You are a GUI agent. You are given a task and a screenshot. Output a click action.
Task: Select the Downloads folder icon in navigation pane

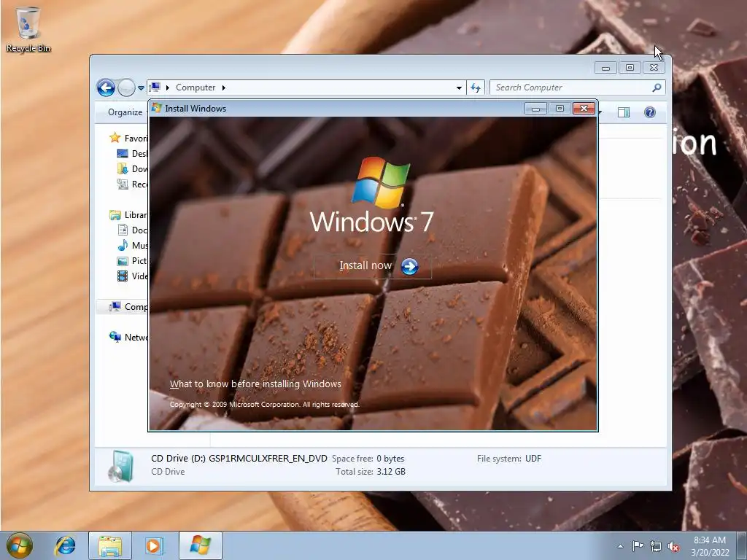123,168
